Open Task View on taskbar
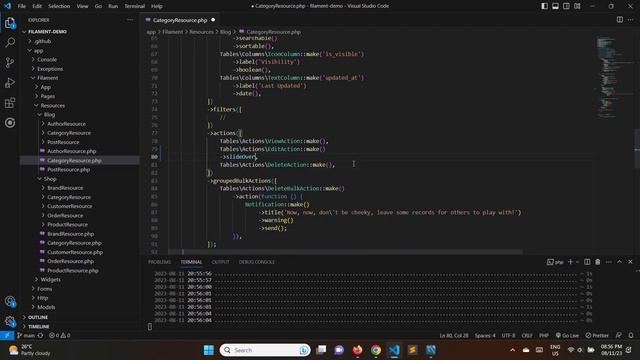The image size is (640, 360). click(321, 350)
